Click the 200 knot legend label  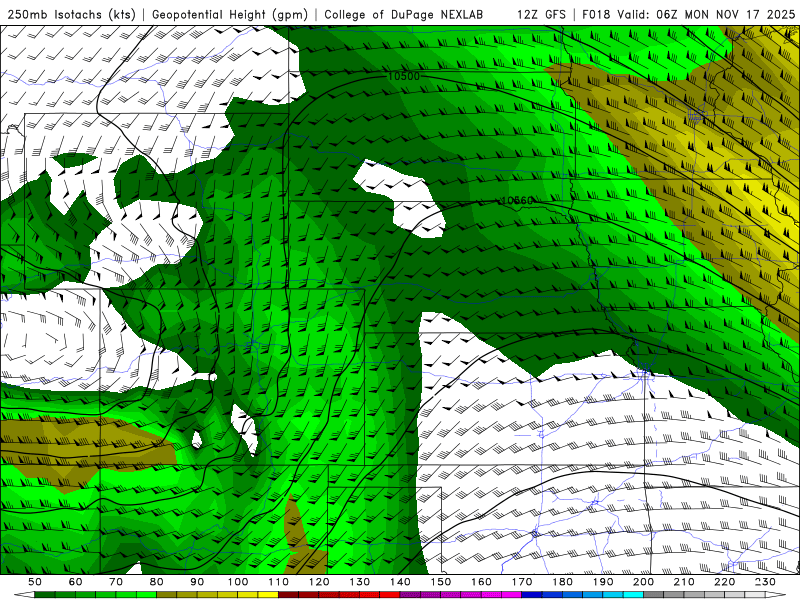(643, 582)
